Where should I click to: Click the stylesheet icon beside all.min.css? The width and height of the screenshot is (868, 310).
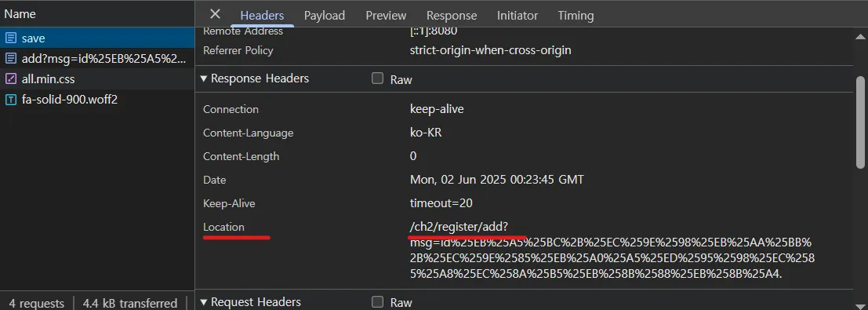[10, 79]
